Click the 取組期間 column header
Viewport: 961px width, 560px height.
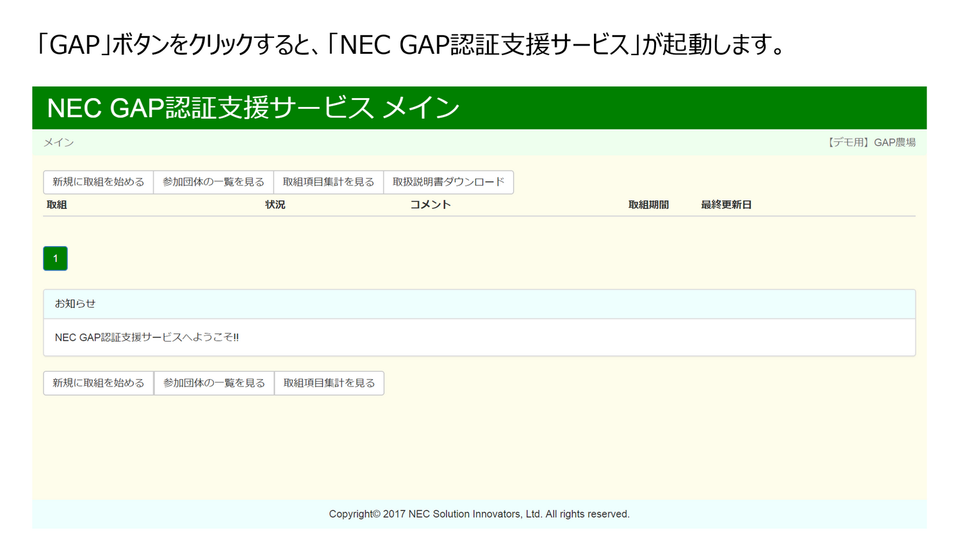[648, 204]
